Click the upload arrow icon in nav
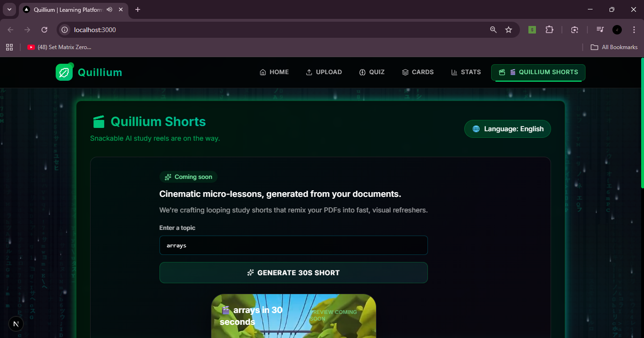 point(309,72)
